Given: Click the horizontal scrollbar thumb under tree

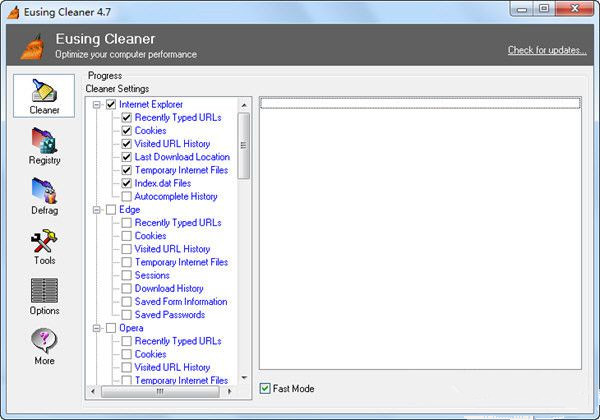Looking at the screenshot, I should tap(160, 391).
